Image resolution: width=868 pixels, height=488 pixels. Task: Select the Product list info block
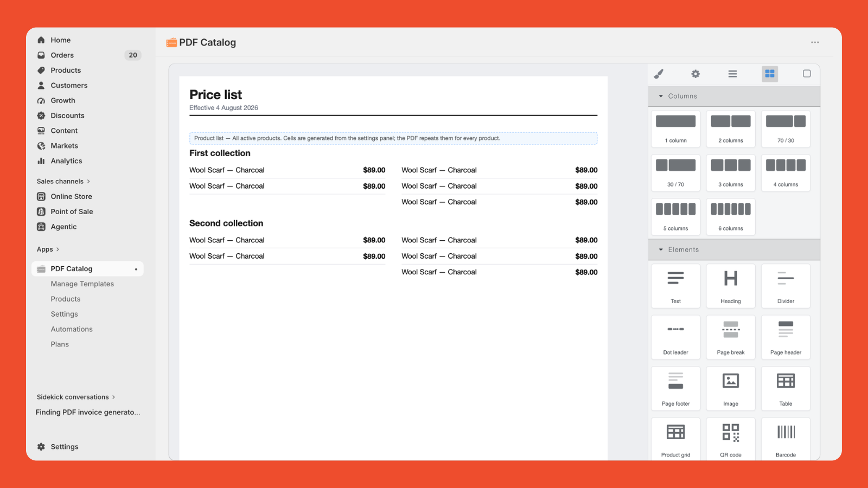pyautogui.click(x=393, y=138)
